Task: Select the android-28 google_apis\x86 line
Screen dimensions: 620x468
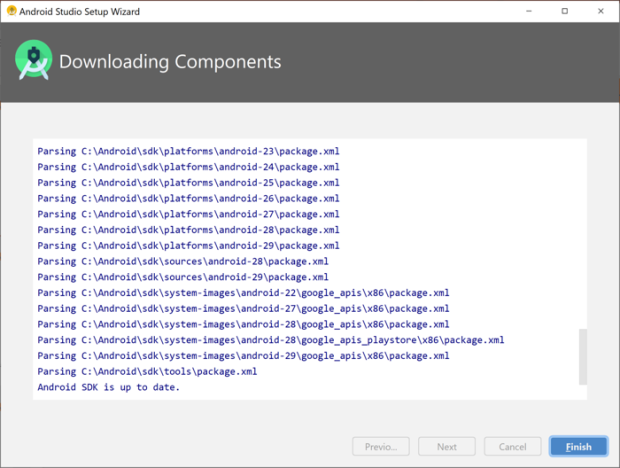Action: [x=244, y=324]
